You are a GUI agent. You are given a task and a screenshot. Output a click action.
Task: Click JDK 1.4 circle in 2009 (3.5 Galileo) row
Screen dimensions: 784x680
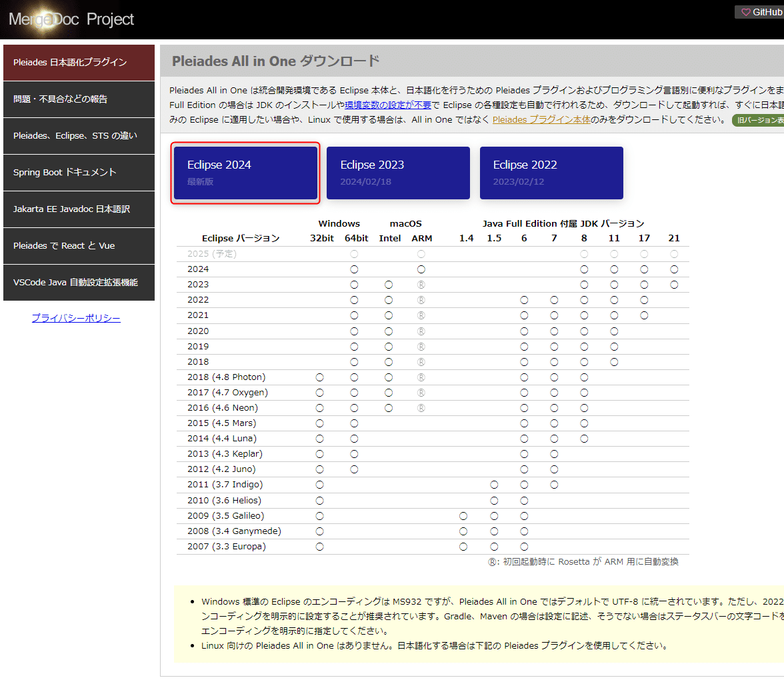(x=463, y=516)
